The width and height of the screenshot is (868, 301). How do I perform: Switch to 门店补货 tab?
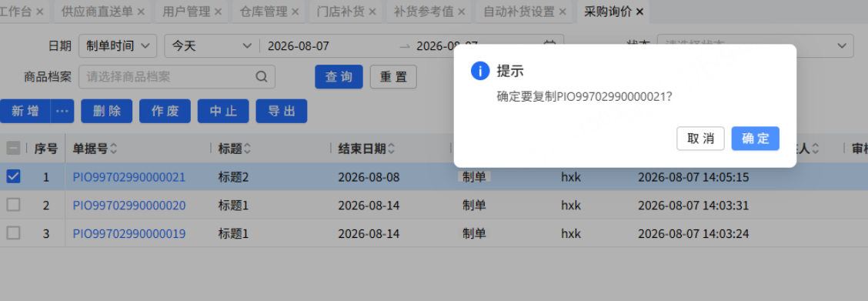pyautogui.click(x=340, y=12)
